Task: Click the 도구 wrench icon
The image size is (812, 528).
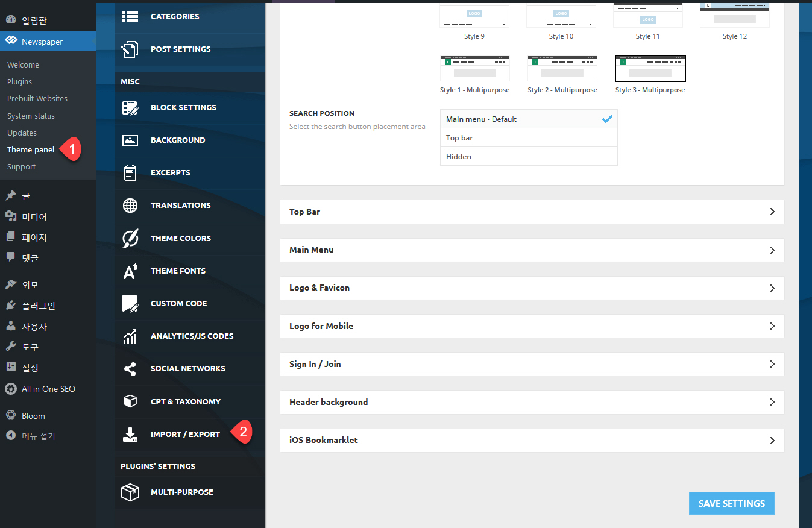Action: [11, 347]
